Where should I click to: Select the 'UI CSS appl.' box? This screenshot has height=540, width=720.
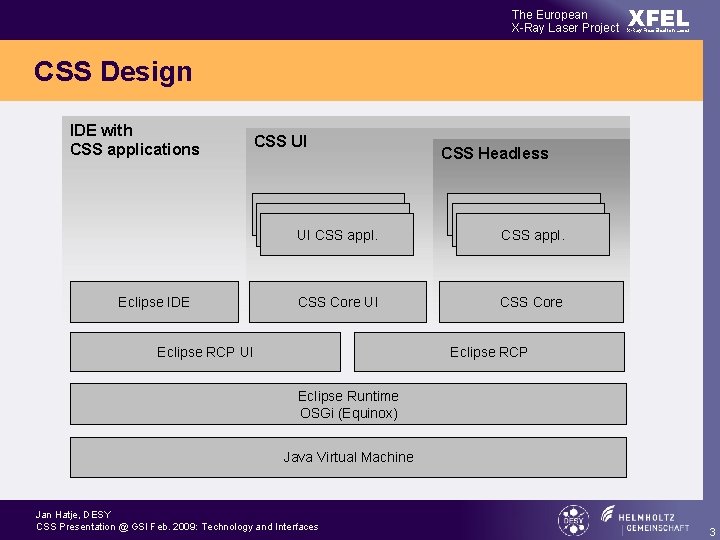[x=337, y=234]
